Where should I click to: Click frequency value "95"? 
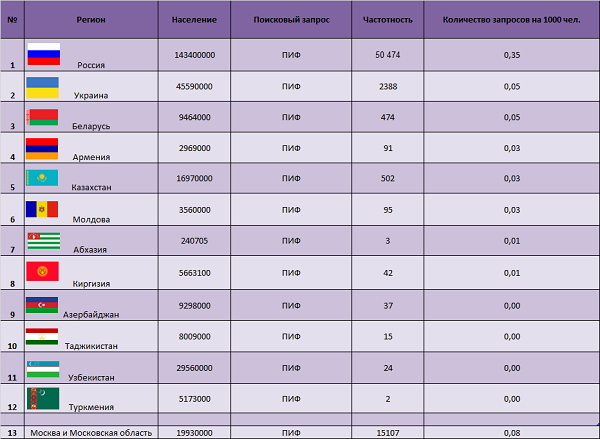388,210
